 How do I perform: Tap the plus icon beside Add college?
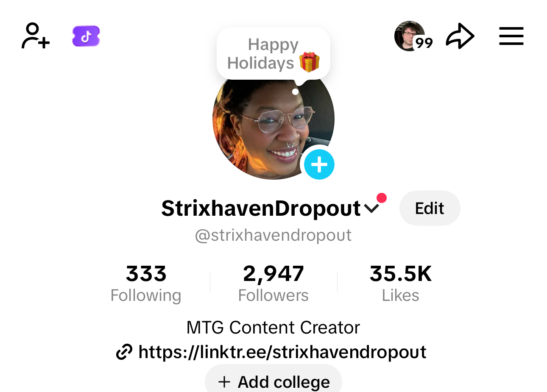coord(224,382)
